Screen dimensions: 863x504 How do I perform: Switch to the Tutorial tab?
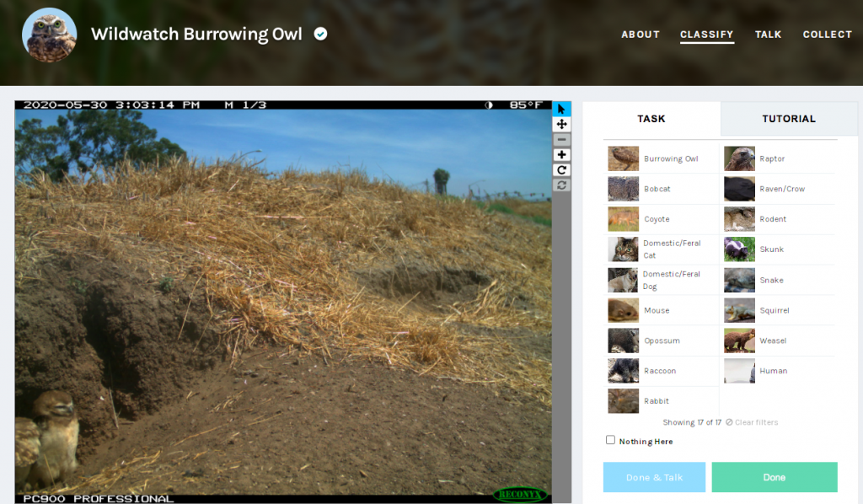tap(788, 119)
